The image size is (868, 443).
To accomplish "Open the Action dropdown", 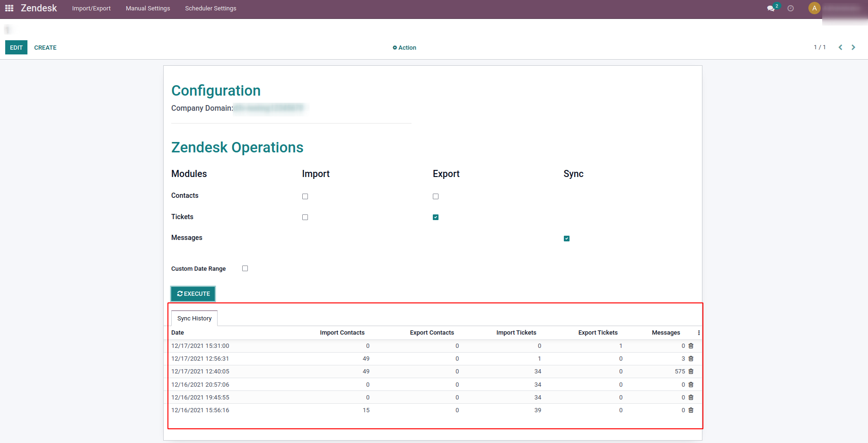I will pyautogui.click(x=404, y=48).
